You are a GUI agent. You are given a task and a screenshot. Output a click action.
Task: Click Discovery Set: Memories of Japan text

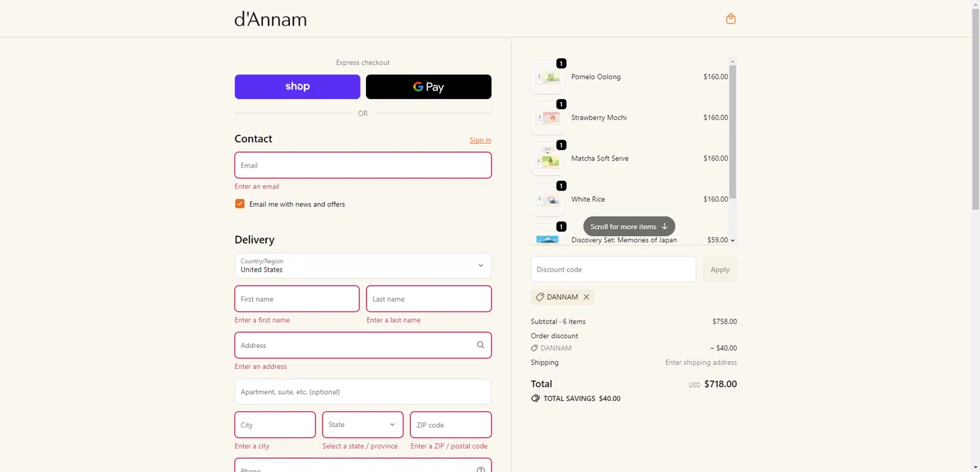[x=624, y=240]
